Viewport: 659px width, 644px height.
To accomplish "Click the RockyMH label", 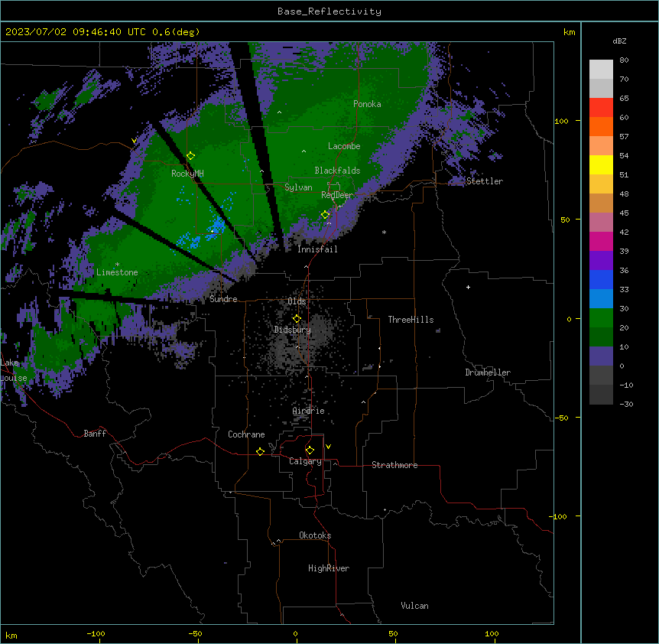I will click(187, 174).
